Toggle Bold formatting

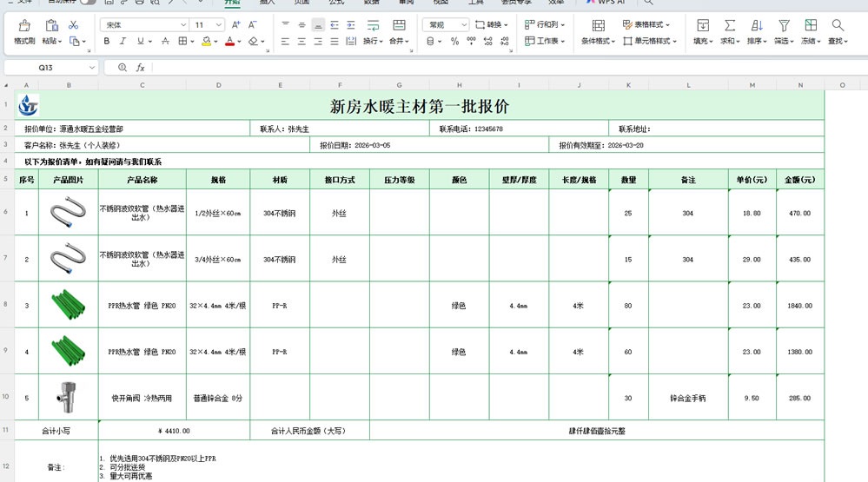pos(105,41)
